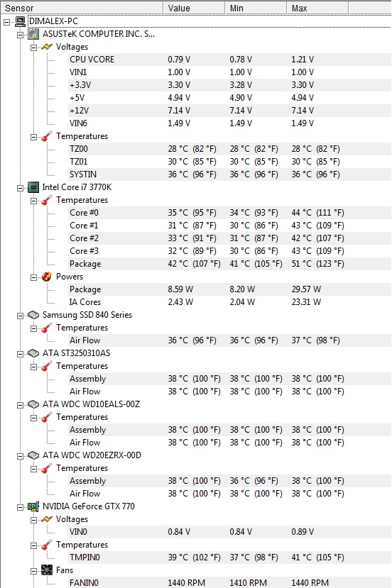This screenshot has height=588, width=392.
Task: Click the Samsung SSD 840 drive icon
Action: click(33, 315)
